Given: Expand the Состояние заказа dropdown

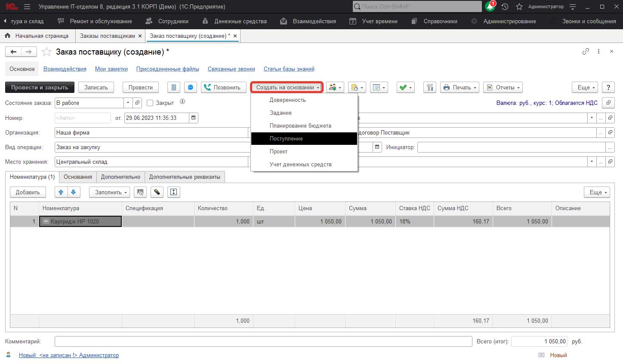Looking at the screenshot, I should coord(128,103).
